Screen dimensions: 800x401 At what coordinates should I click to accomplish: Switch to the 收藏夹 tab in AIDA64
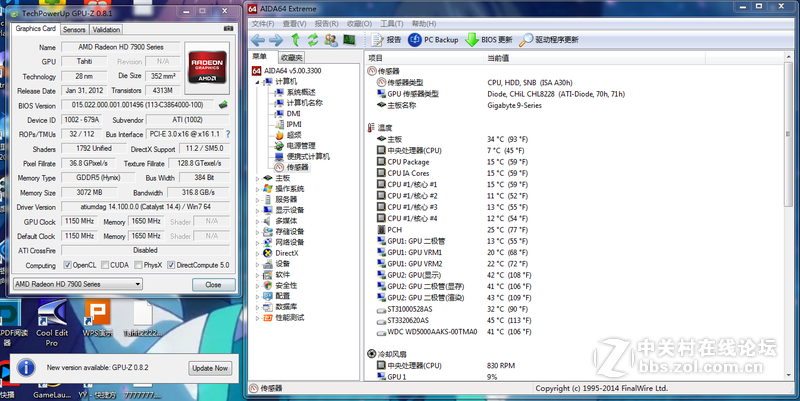[291, 58]
